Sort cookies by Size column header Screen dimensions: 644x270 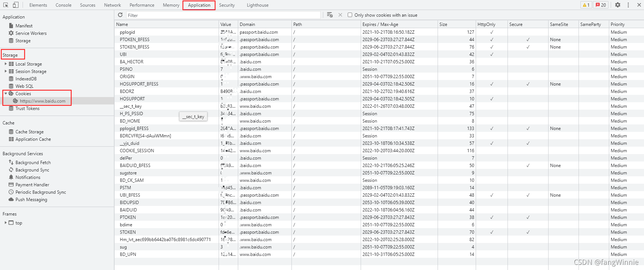457,24
